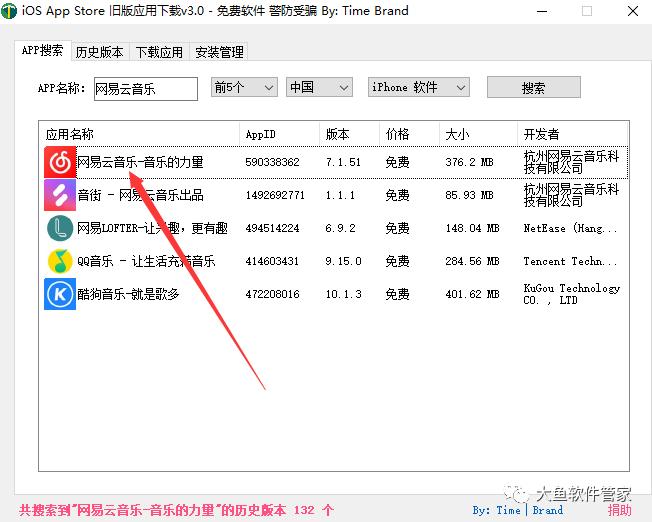
Task: Sort by the 应用名称 column header
Action: tap(139, 134)
